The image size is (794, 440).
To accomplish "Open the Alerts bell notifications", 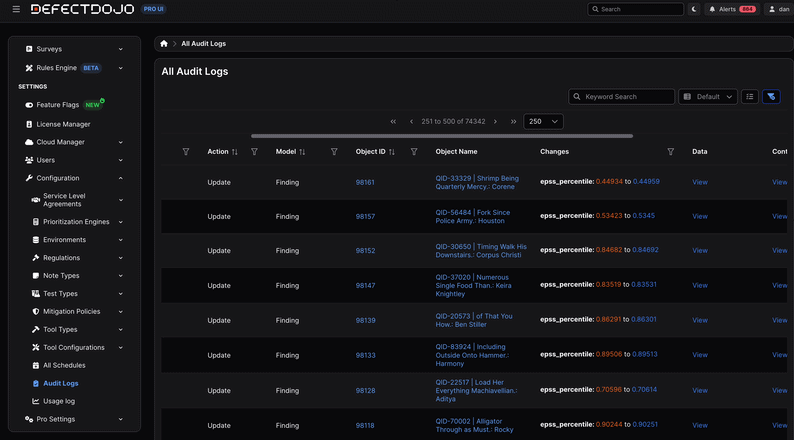I will pyautogui.click(x=732, y=9).
